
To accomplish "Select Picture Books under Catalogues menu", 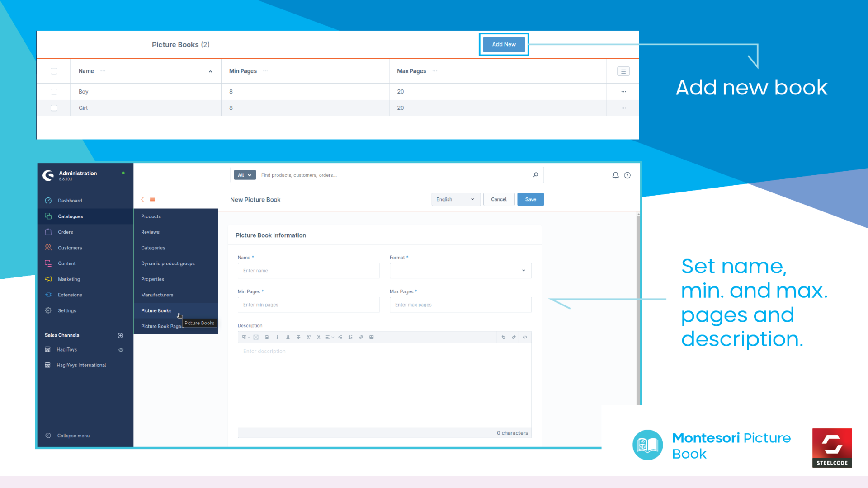I will 156,310.
